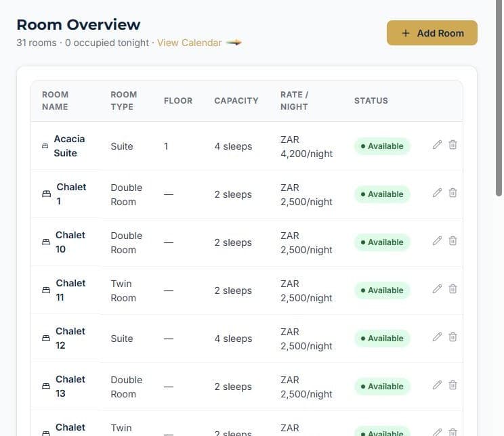Click the bed icon beside Chalet 12
This screenshot has height=436, width=504.
pos(46,338)
